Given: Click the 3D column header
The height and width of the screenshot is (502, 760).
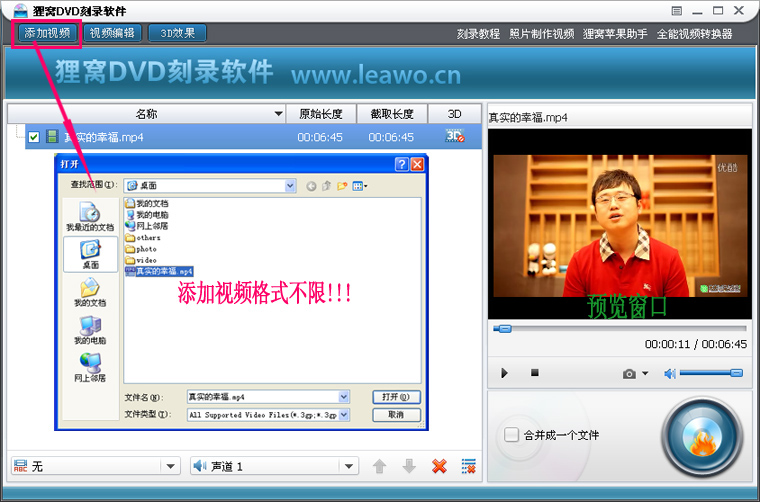Looking at the screenshot, I should pyautogui.click(x=454, y=114).
